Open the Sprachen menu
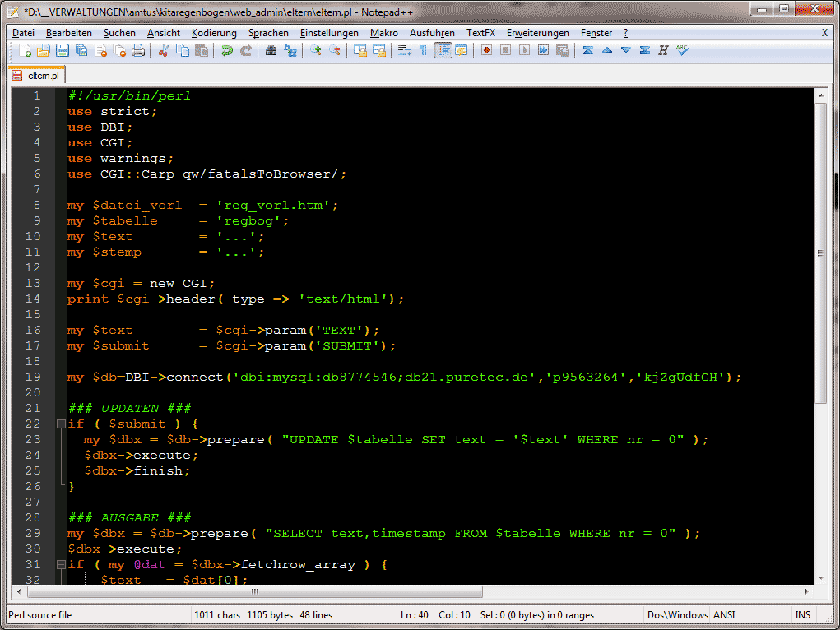This screenshot has width=840, height=630. click(x=268, y=33)
